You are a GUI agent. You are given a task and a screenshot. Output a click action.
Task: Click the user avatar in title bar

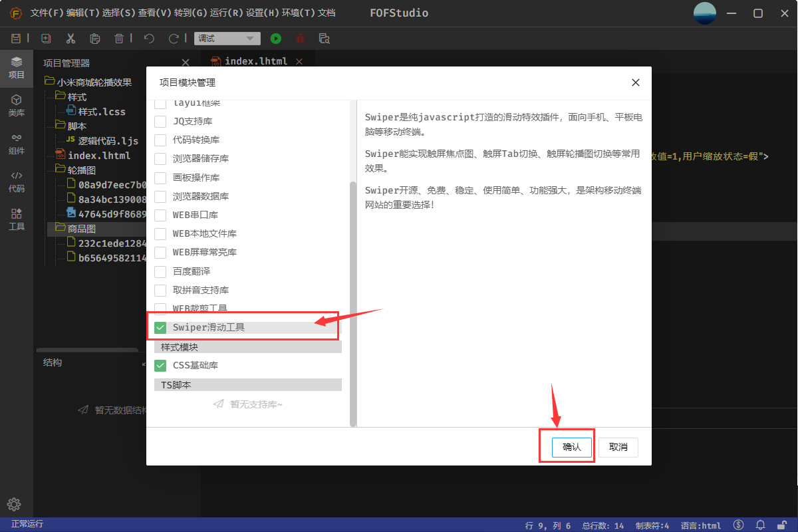tap(706, 13)
